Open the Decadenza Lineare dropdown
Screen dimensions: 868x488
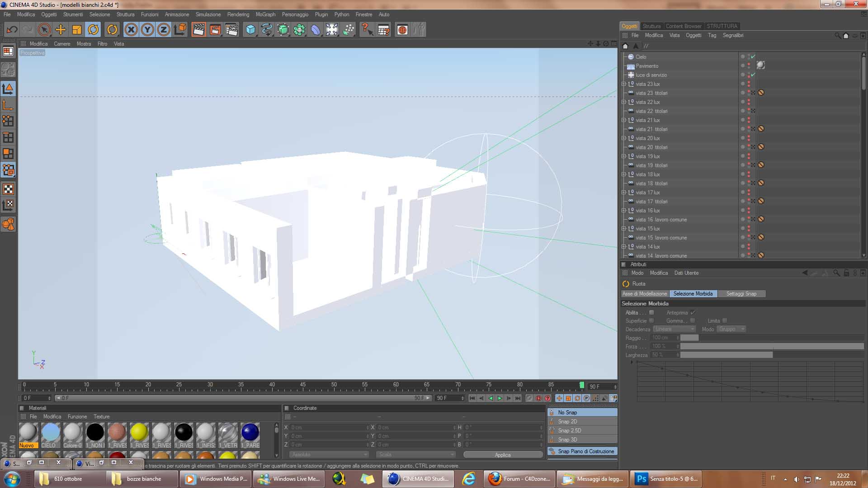674,329
